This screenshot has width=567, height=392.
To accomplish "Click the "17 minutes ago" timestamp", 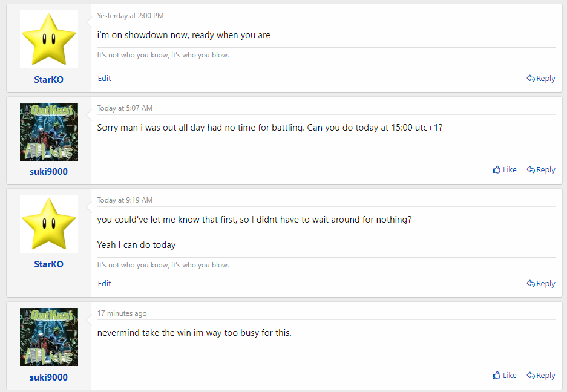I will [x=122, y=313].
